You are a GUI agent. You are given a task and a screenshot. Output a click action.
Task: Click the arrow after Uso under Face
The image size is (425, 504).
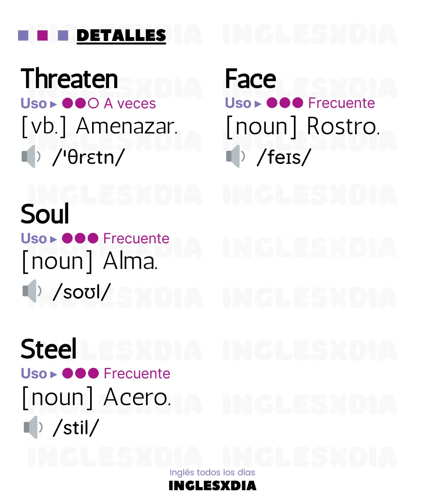pos(258,104)
